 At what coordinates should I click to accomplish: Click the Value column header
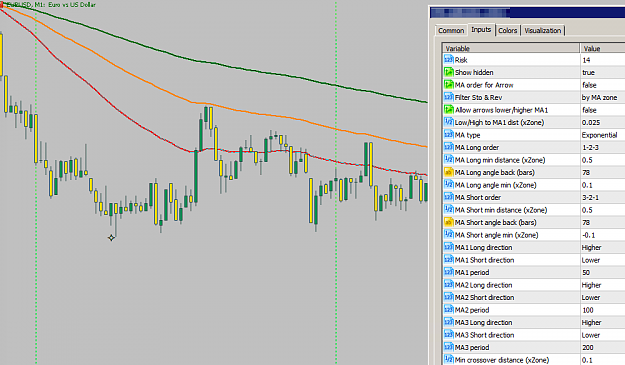click(x=603, y=48)
